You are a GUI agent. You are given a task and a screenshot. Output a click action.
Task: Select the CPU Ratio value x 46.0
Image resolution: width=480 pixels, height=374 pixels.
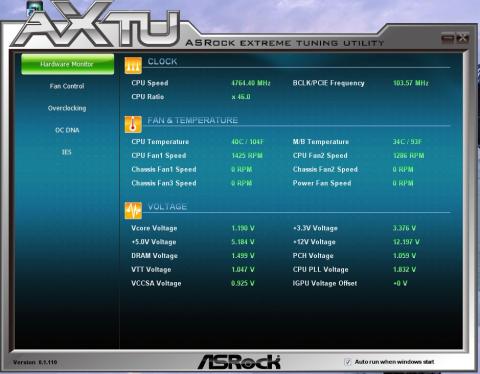coord(241,97)
